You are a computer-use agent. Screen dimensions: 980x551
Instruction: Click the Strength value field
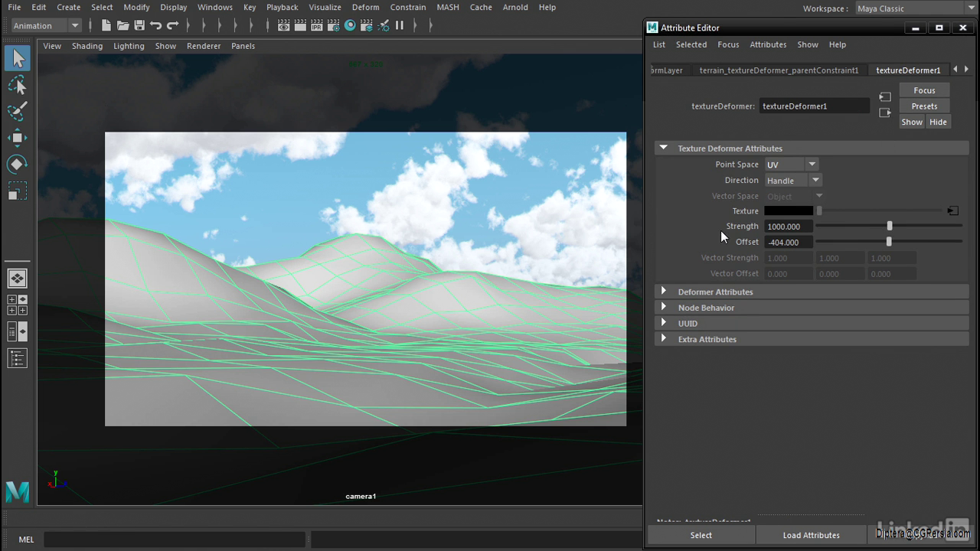[x=789, y=227]
